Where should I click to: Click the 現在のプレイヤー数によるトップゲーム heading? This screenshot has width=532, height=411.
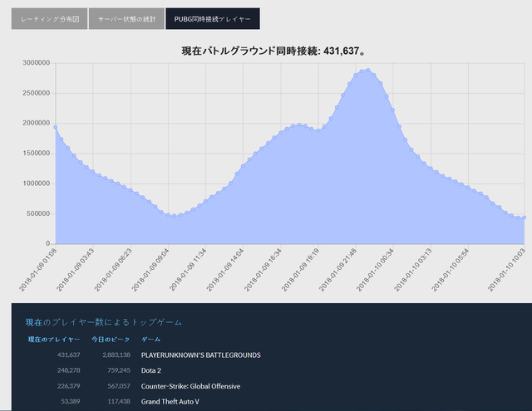[x=103, y=322]
